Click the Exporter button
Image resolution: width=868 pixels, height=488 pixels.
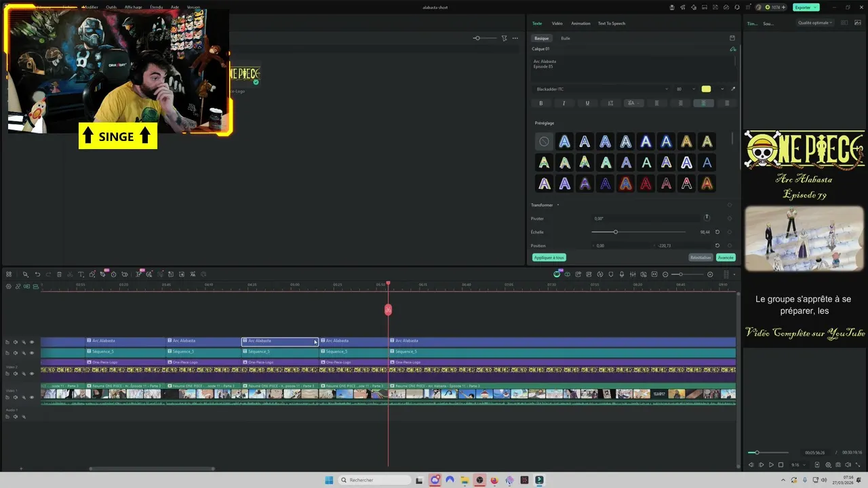pos(806,7)
